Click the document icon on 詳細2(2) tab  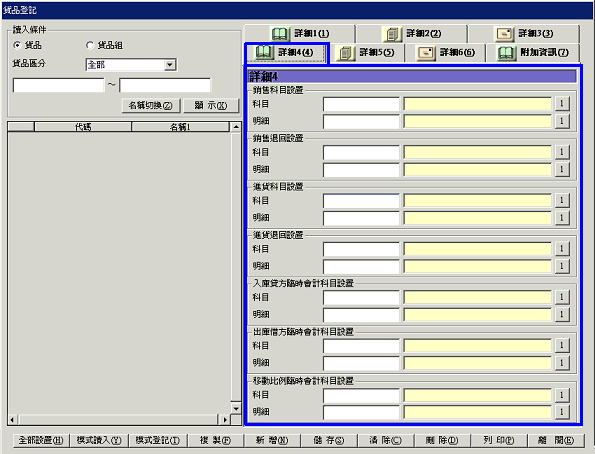392,34
